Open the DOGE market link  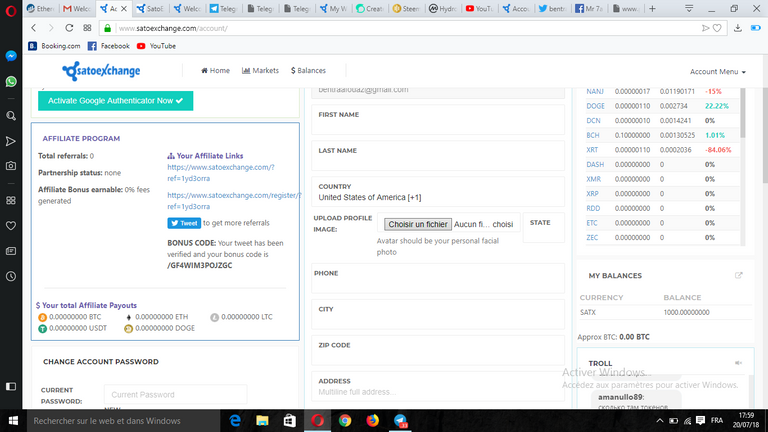click(x=595, y=106)
